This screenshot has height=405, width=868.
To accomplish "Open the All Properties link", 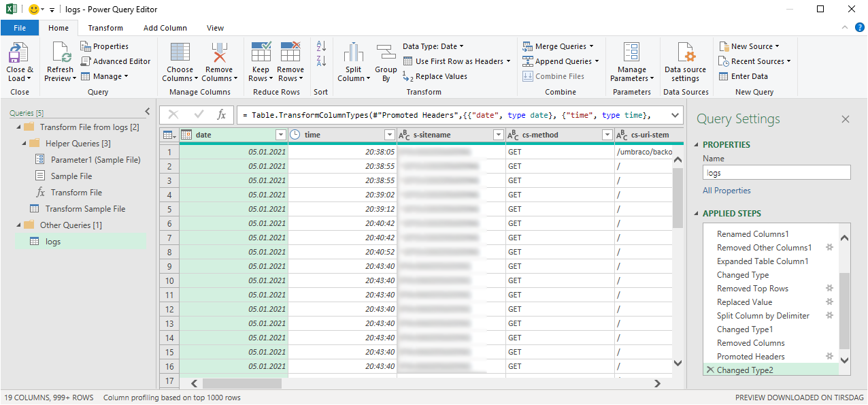I will point(727,191).
